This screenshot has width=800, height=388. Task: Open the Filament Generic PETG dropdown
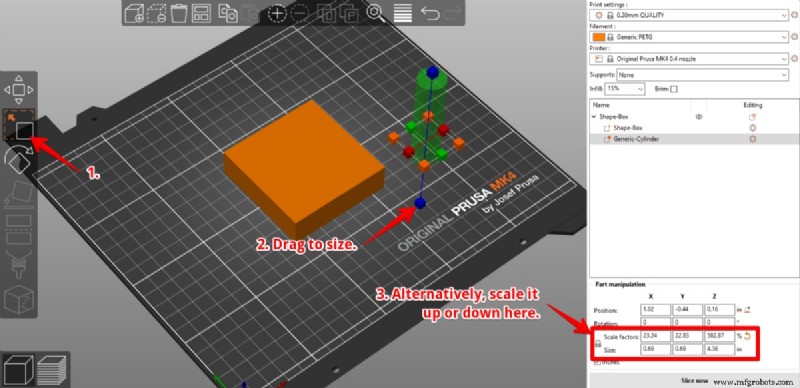pos(689,37)
